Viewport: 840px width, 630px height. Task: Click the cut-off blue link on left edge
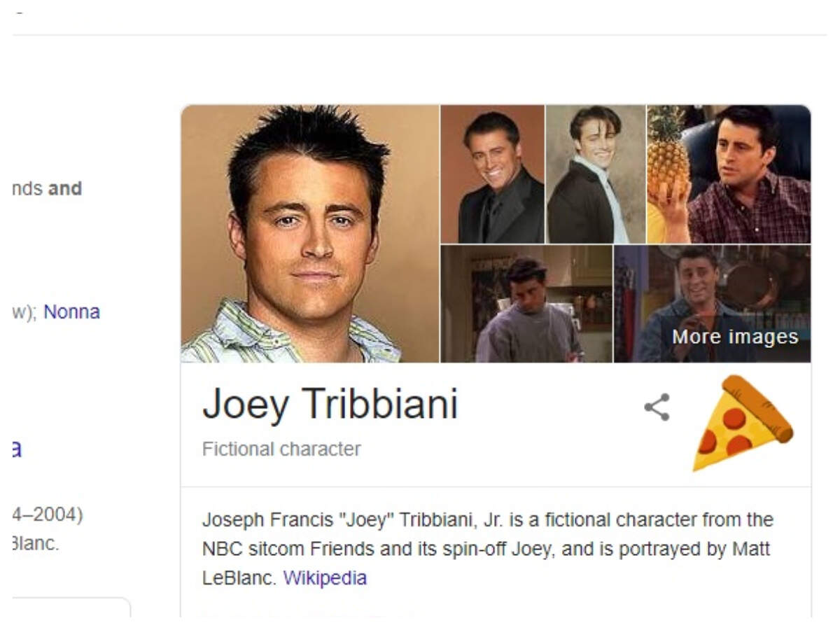click(x=17, y=449)
